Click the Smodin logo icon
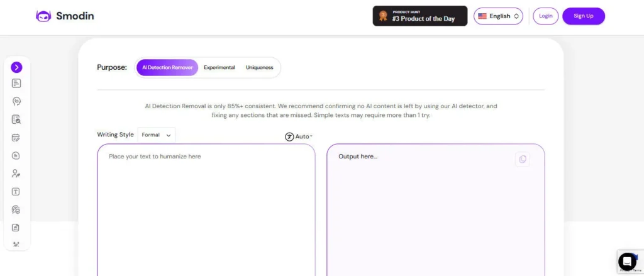The width and height of the screenshot is (644, 276). 43,16
